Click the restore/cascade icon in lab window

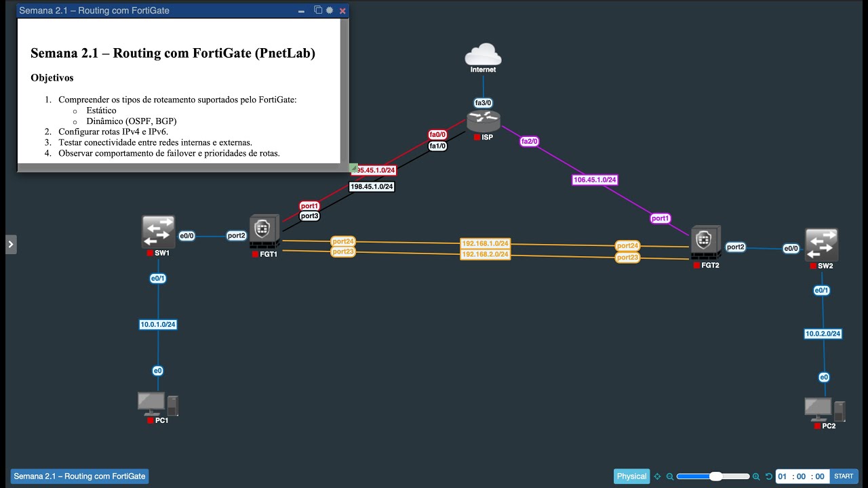pyautogui.click(x=318, y=10)
